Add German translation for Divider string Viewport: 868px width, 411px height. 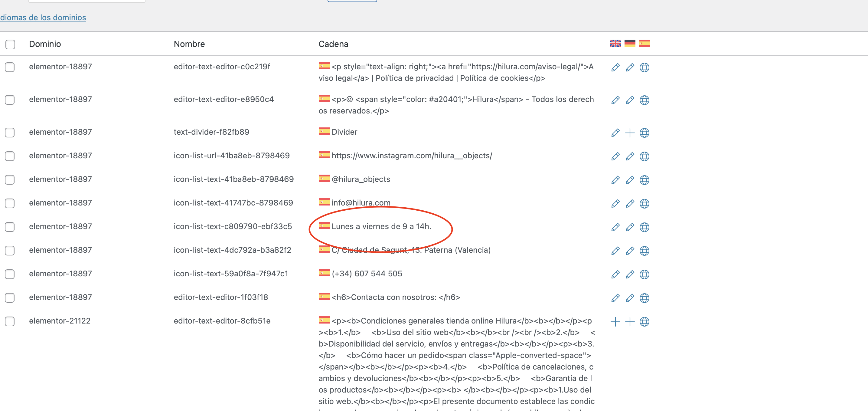tap(629, 133)
